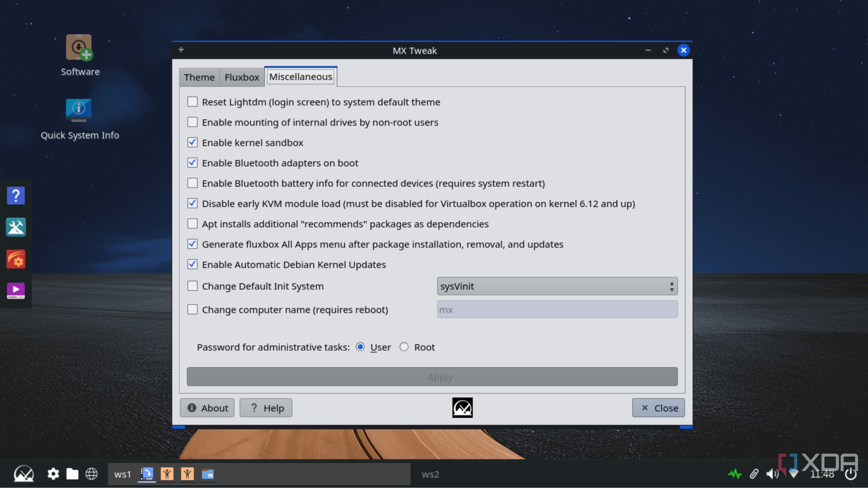Screen dimensions: 868x488
Task: Click the MX Tweak title bar text
Action: click(x=414, y=50)
